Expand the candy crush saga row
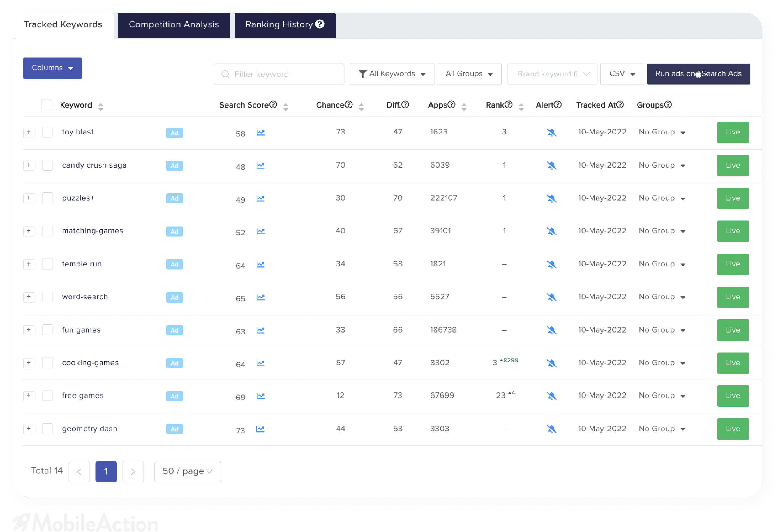The width and height of the screenshot is (783, 532). pyautogui.click(x=29, y=165)
